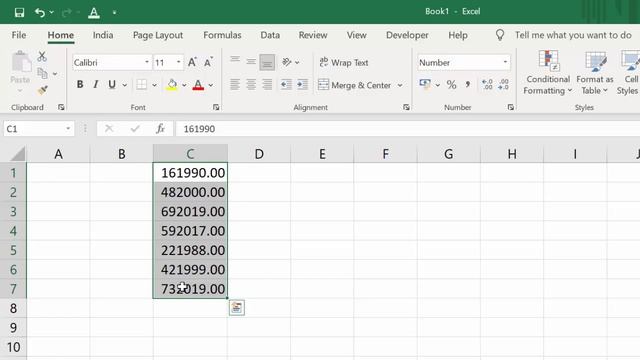Select Bottom Align
This screenshot has height=360, width=640.
tap(267, 62)
